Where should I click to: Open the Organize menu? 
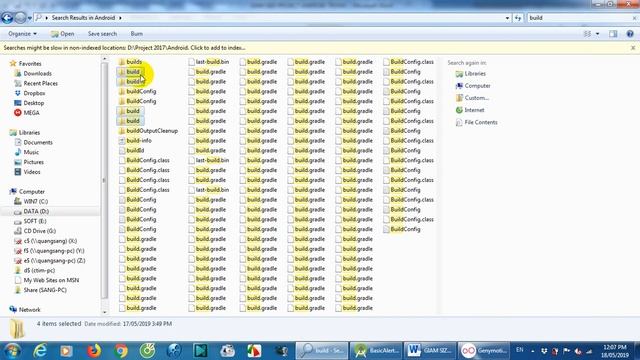(x=22, y=34)
